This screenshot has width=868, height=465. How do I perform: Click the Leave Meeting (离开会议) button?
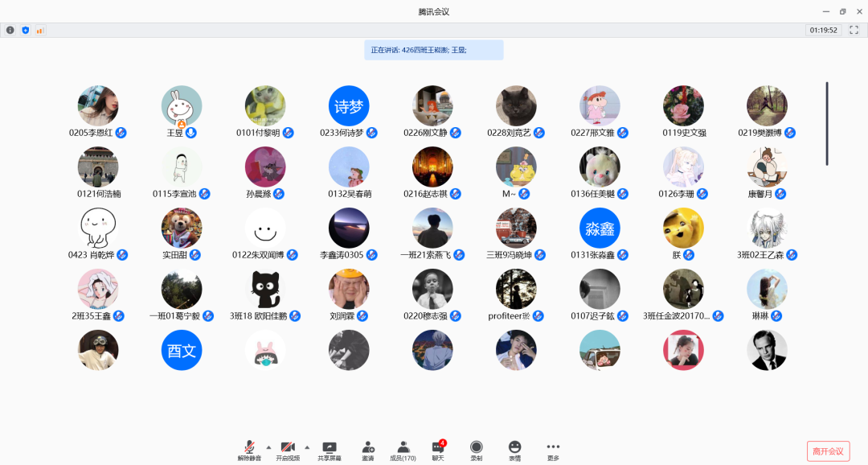tap(828, 451)
